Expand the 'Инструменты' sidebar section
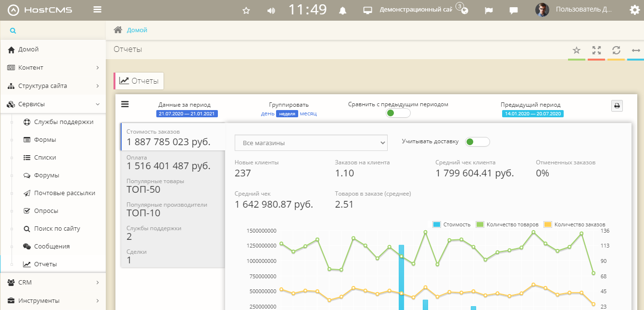 point(53,301)
